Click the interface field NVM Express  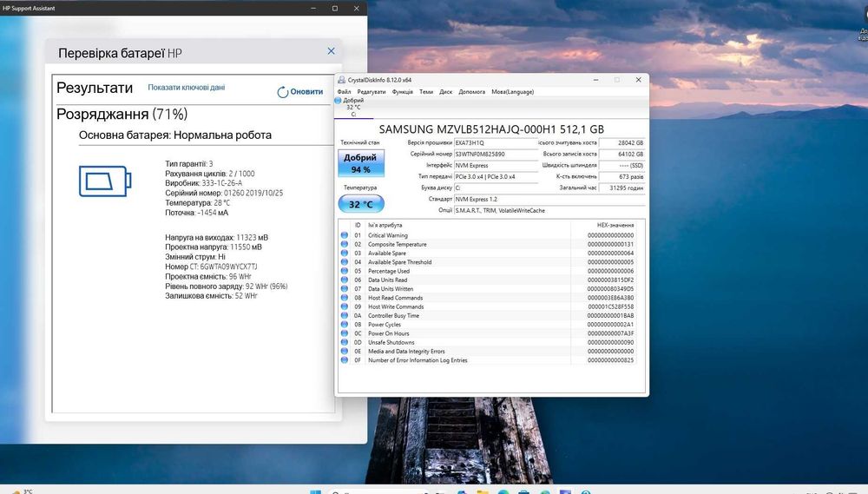[x=496, y=166]
